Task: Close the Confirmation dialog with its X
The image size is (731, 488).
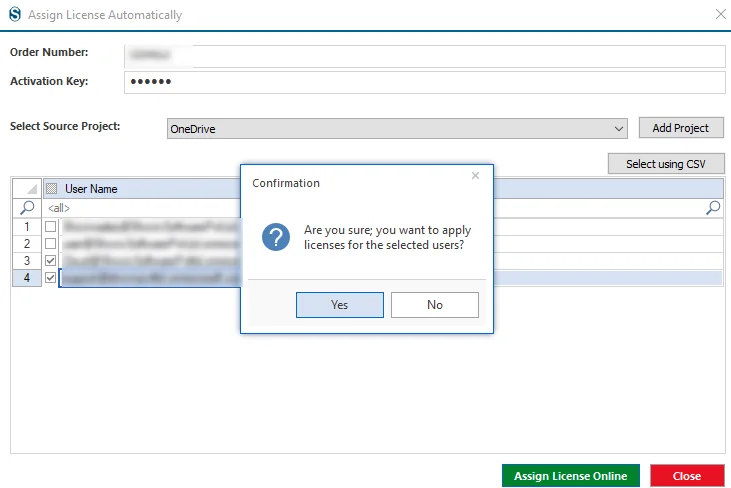Action: click(475, 176)
